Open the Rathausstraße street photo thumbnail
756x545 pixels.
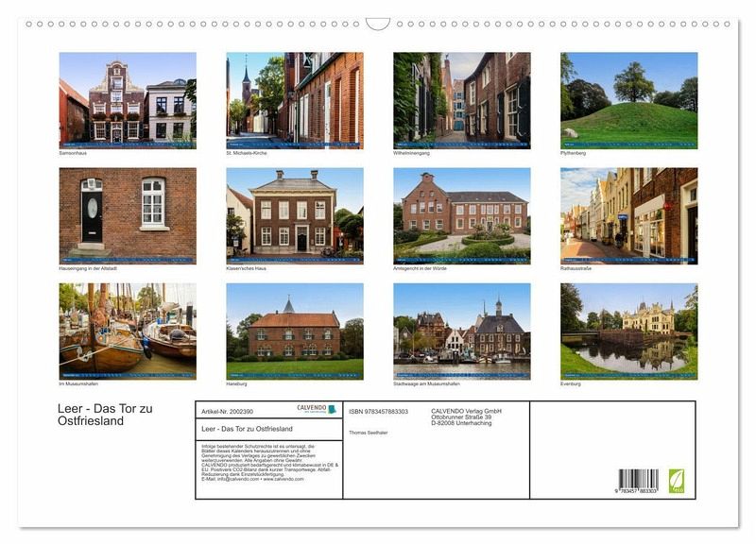click(x=628, y=216)
